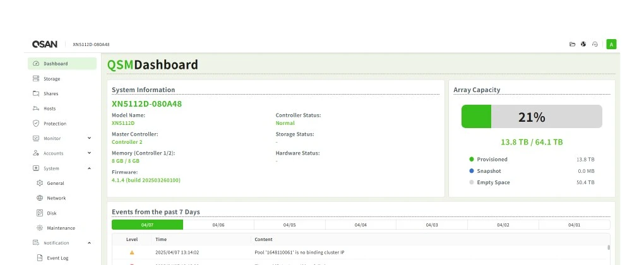Click the Dashboard gauge icon
The image size is (644, 265).
tap(36, 64)
